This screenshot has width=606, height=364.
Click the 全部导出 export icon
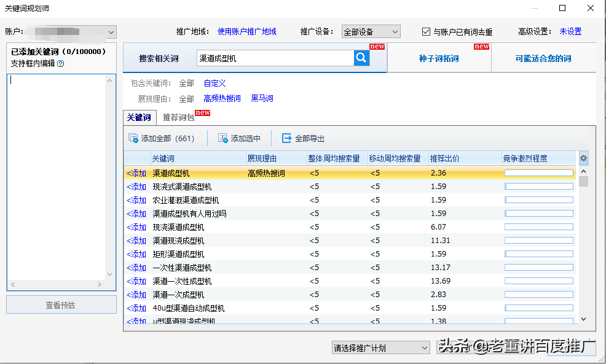[x=285, y=138]
